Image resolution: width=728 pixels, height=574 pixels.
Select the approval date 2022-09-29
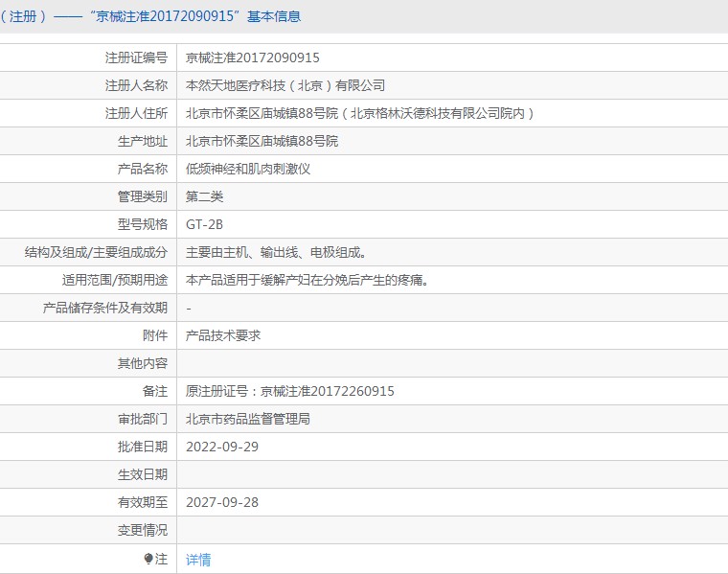(x=222, y=447)
